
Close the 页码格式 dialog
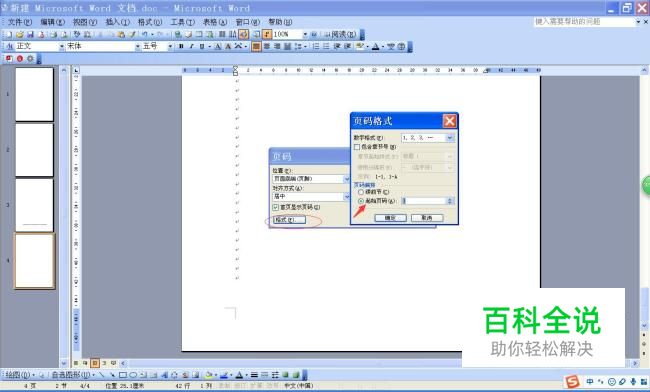(x=449, y=121)
